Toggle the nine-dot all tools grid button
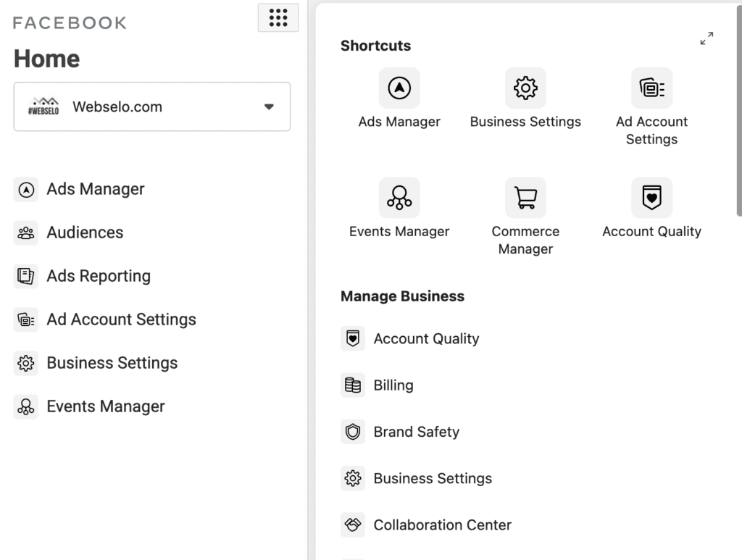 point(278,18)
